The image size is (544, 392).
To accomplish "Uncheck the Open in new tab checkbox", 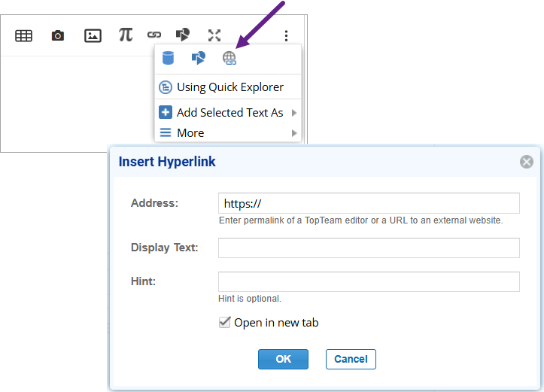I will pyautogui.click(x=224, y=323).
